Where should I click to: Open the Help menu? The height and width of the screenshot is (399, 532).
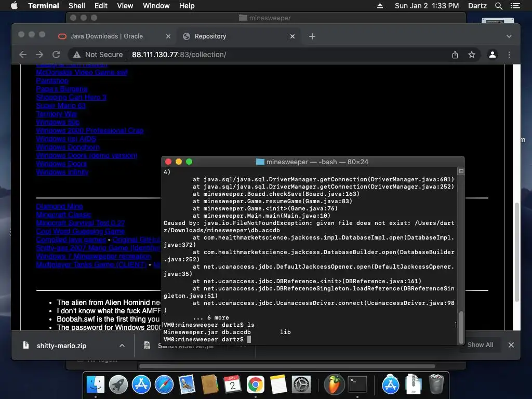[187, 6]
